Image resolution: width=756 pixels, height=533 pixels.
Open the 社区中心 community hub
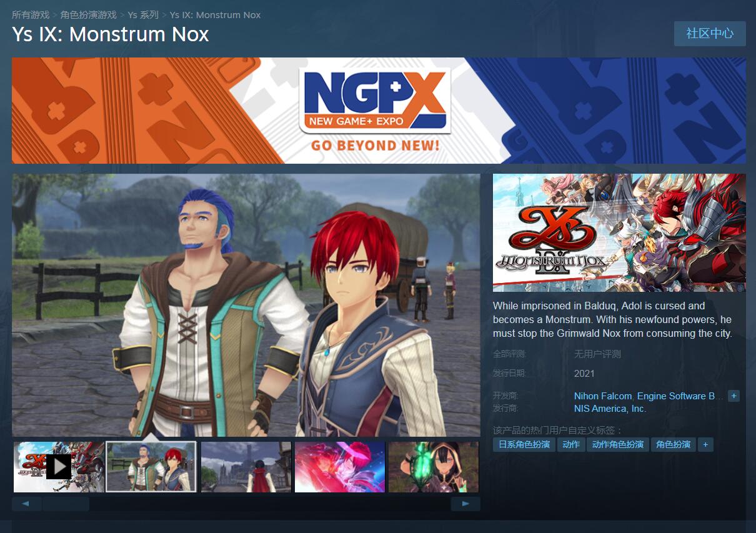click(710, 34)
